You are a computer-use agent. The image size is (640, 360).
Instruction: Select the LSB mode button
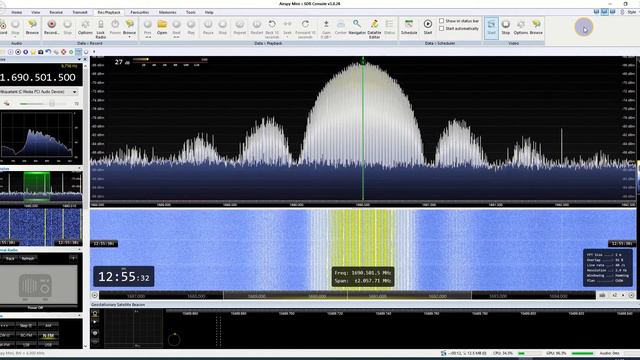26,345
